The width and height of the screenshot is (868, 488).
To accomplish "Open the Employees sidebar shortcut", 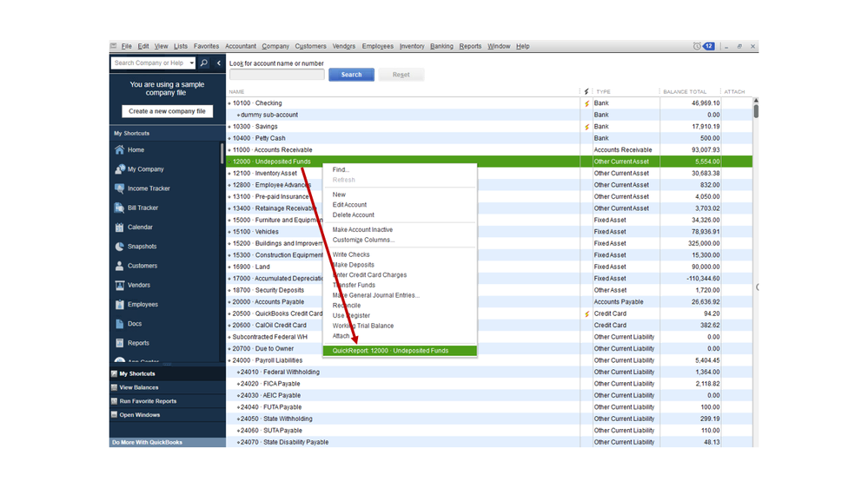I will [136, 305].
